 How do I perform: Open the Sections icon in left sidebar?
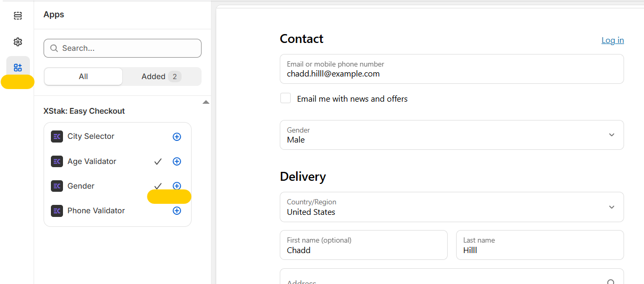click(18, 16)
